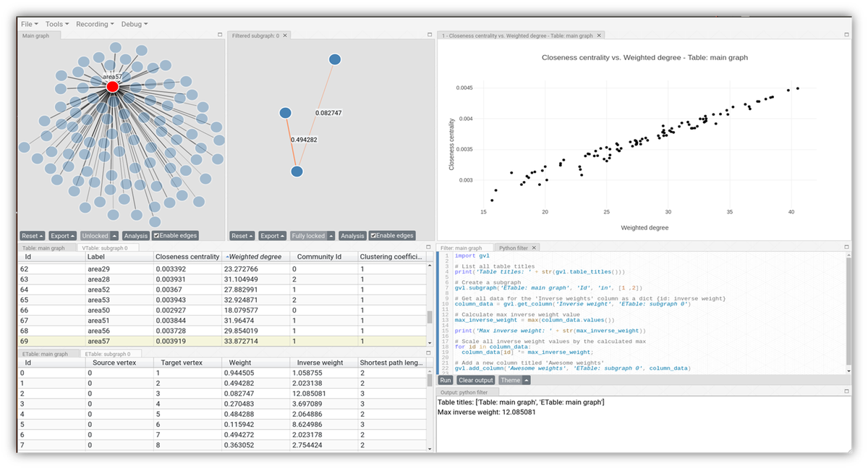Clear the Python output
The width and height of the screenshot is (868, 469).
point(475,379)
